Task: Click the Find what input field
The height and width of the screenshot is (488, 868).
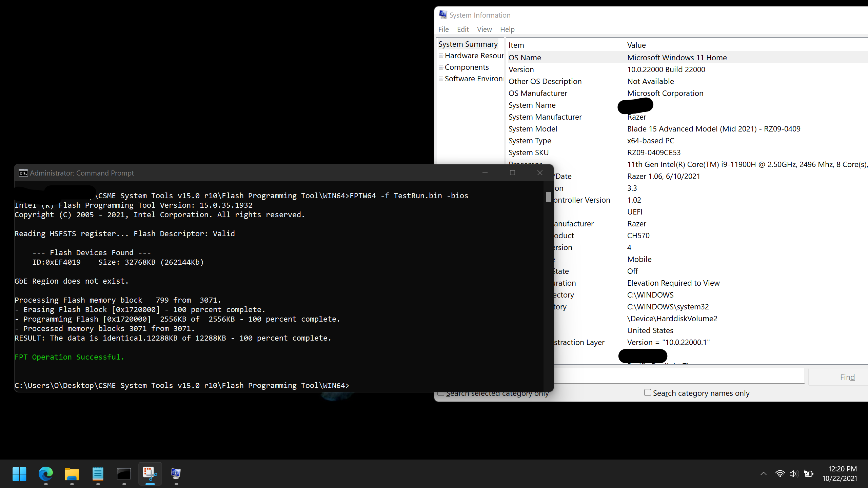Action: (679, 376)
